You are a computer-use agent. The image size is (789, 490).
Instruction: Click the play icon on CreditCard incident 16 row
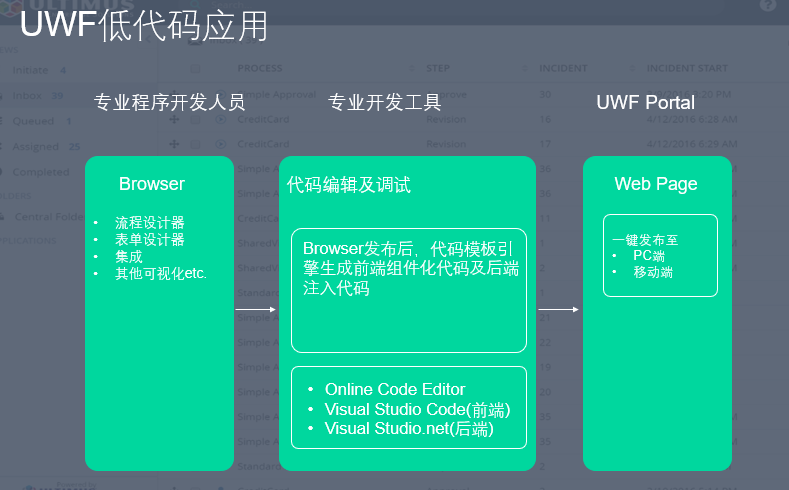220,119
